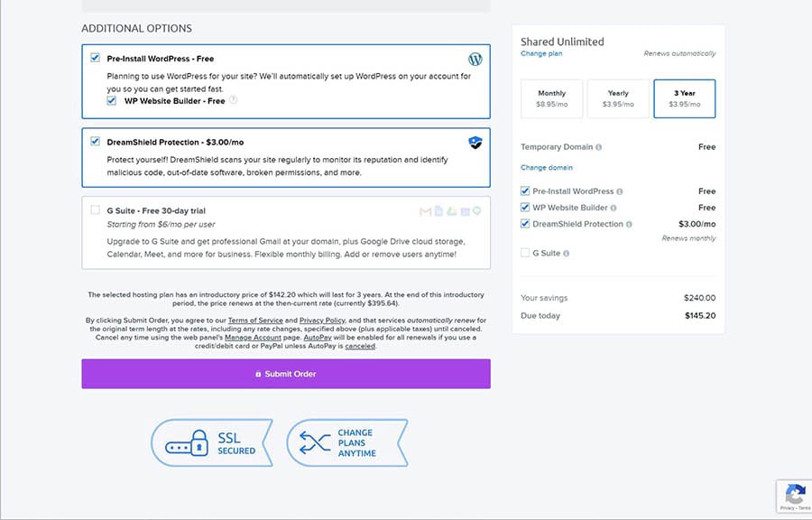Screen dimensions: 812x520
Task: Check the G Suite - Free 30-day trial option
Action: 96,209
